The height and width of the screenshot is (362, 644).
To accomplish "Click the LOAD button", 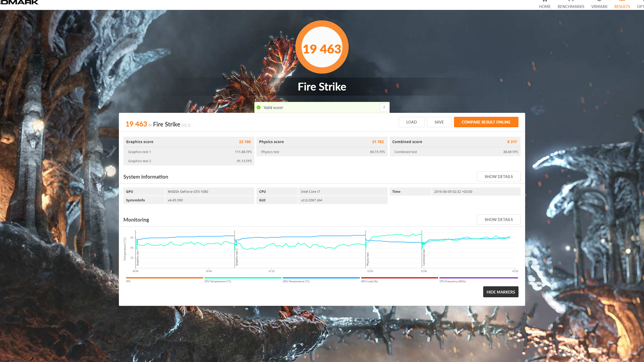I will pyautogui.click(x=411, y=122).
